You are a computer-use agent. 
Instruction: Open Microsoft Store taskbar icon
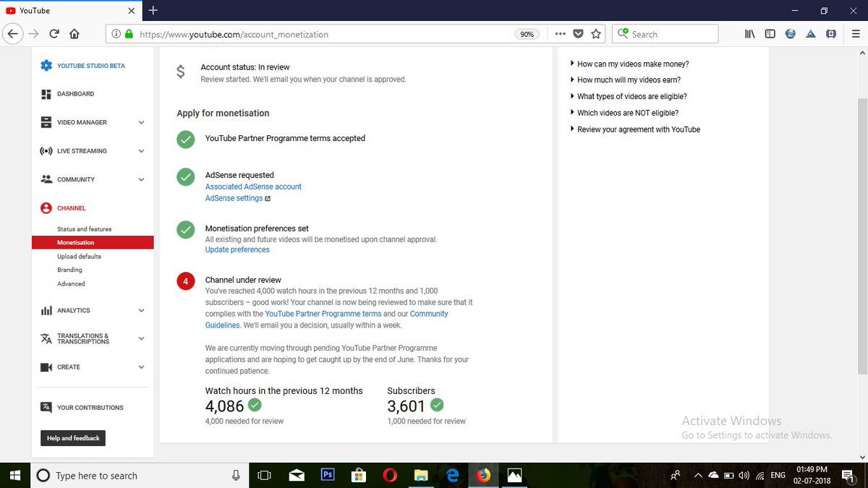coord(358,475)
